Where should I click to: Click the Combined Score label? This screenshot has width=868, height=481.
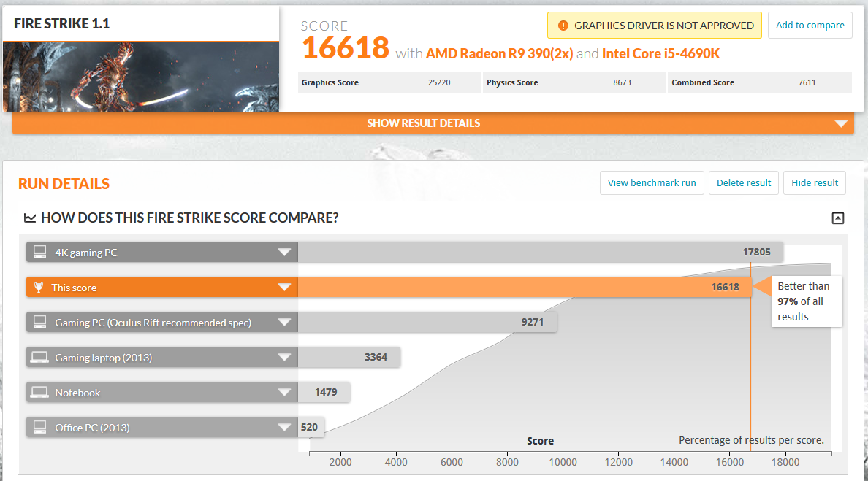pyautogui.click(x=702, y=82)
